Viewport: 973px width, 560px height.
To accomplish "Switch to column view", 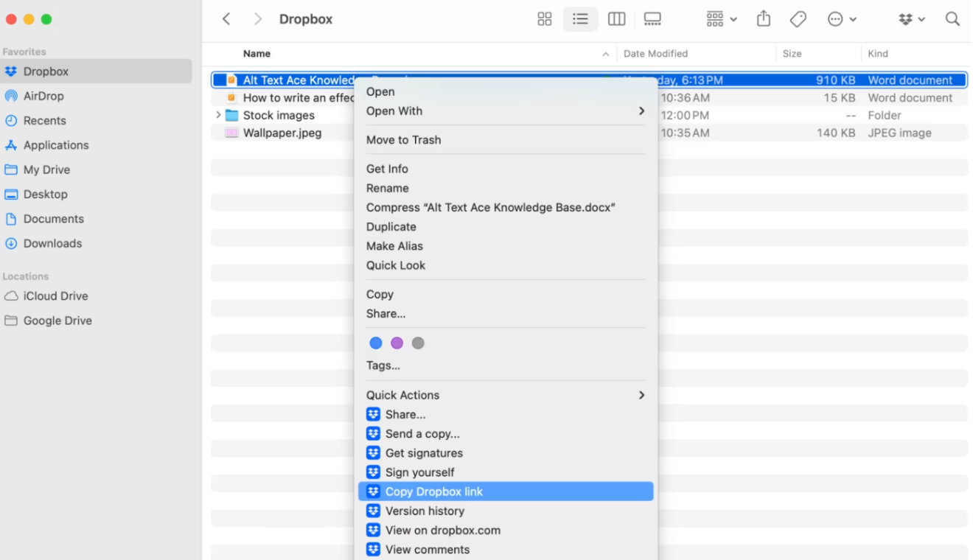I will tap(616, 18).
